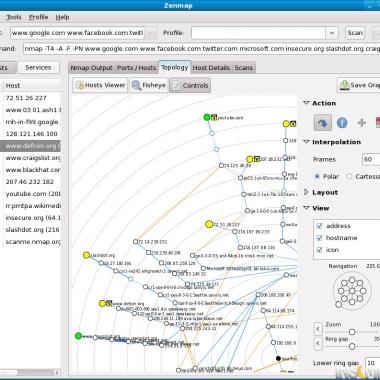Click the Hosts Viewer icon
Screen dimensions: 380x380
(80, 86)
